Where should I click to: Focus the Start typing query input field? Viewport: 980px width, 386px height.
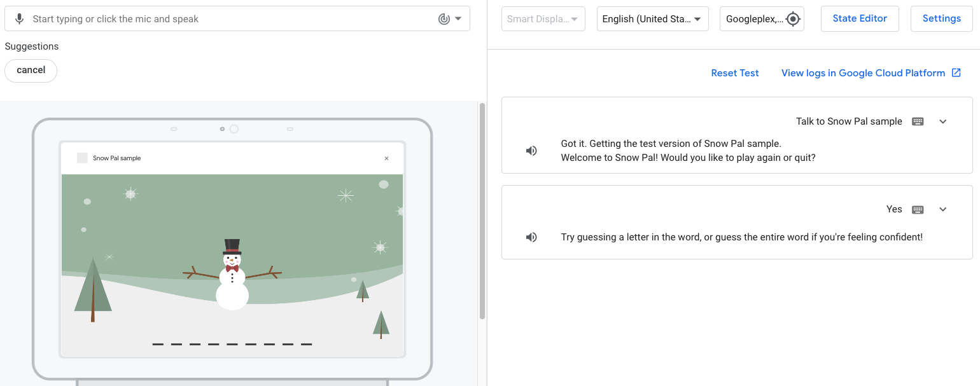pyautogui.click(x=229, y=19)
